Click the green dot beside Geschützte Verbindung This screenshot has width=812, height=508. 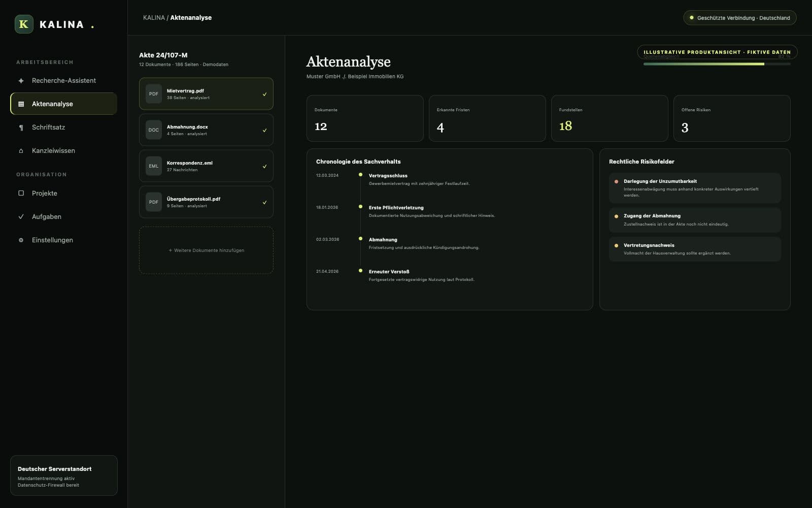point(692,18)
